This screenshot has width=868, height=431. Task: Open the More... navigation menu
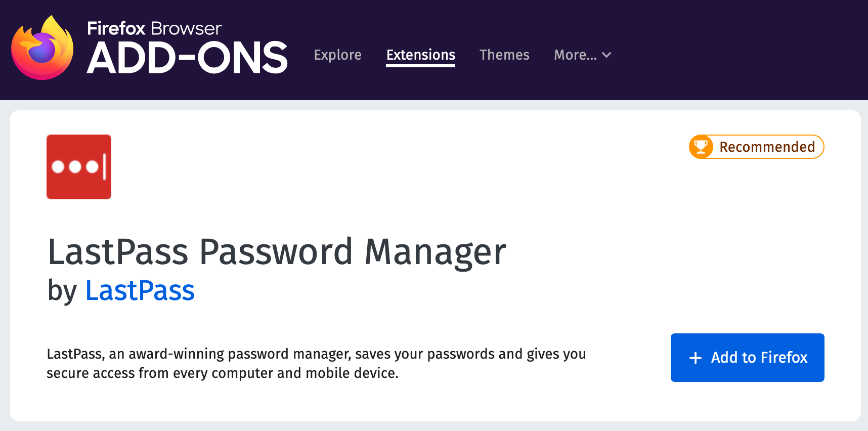[576, 55]
